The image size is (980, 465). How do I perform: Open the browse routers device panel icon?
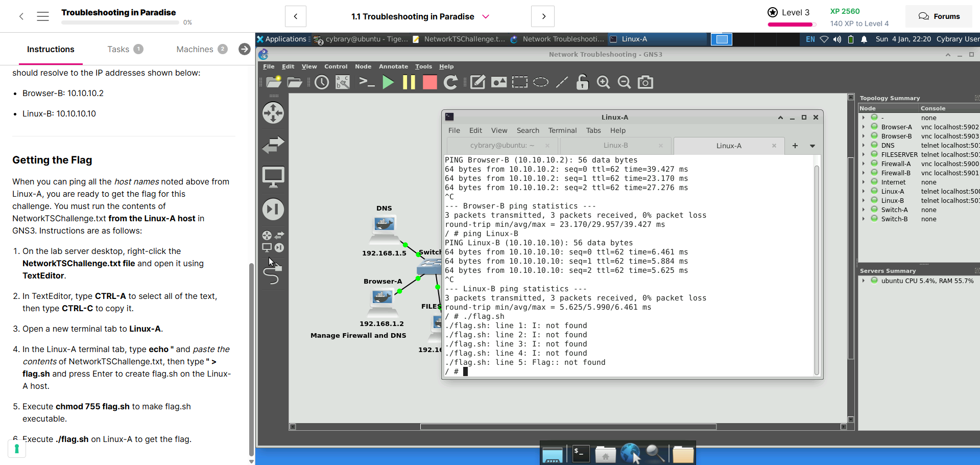(x=273, y=113)
